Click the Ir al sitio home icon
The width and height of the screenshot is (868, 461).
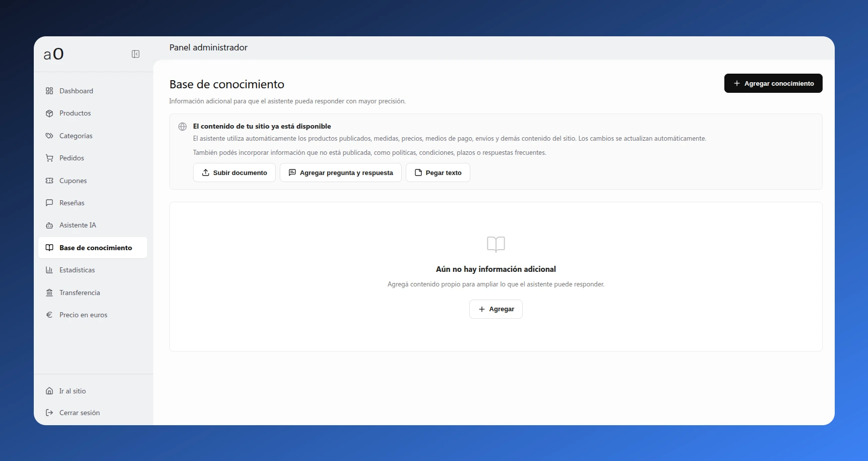[49, 391]
